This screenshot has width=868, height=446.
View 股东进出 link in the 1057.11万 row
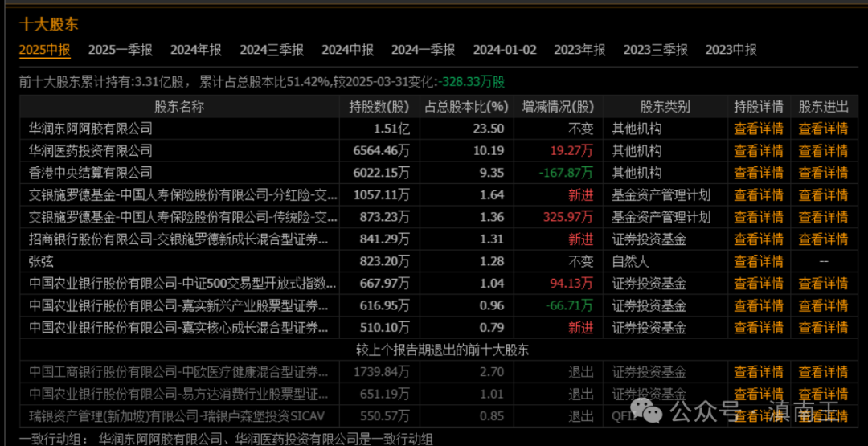tap(823, 194)
